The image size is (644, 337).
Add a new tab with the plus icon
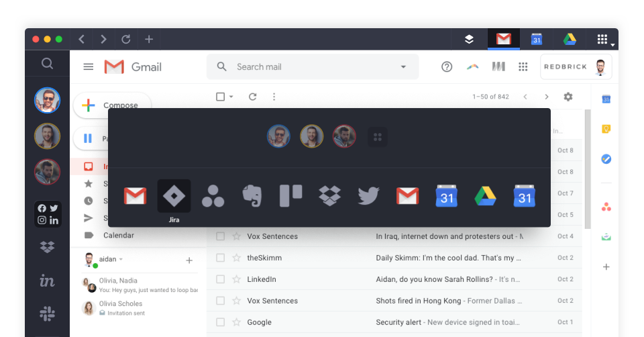(x=149, y=39)
